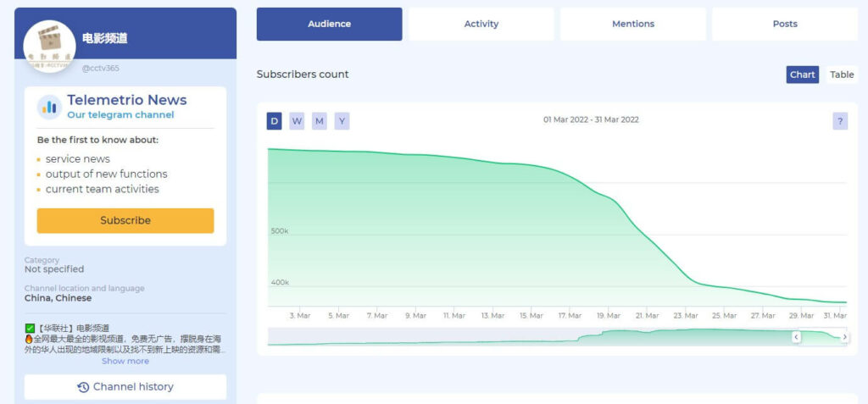Click the @cctv365 channel handle

[100, 69]
